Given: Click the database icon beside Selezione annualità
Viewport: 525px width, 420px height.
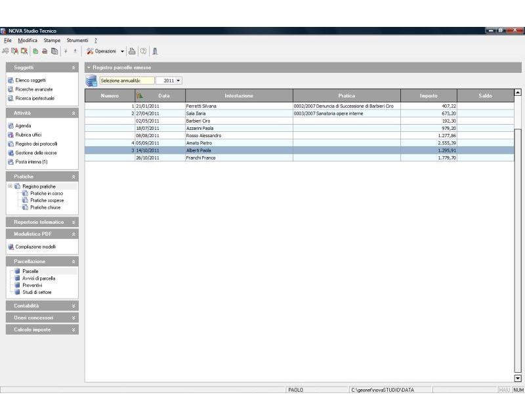Looking at the screenshot, I should coord(91,81).
